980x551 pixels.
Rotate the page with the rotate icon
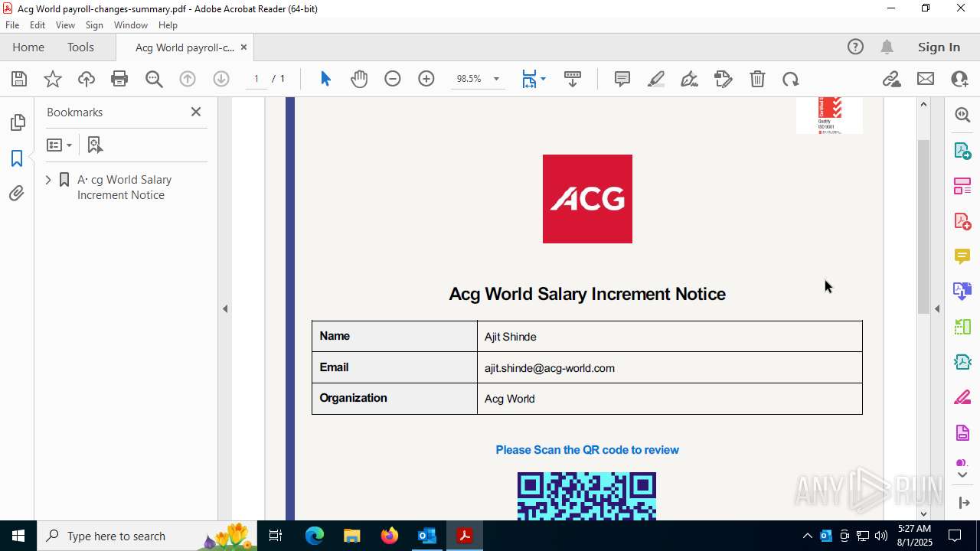click(791, 79)
